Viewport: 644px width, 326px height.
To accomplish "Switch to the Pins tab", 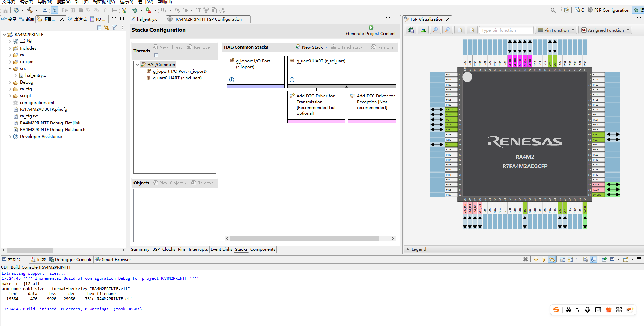I will [x=182, y=249].
